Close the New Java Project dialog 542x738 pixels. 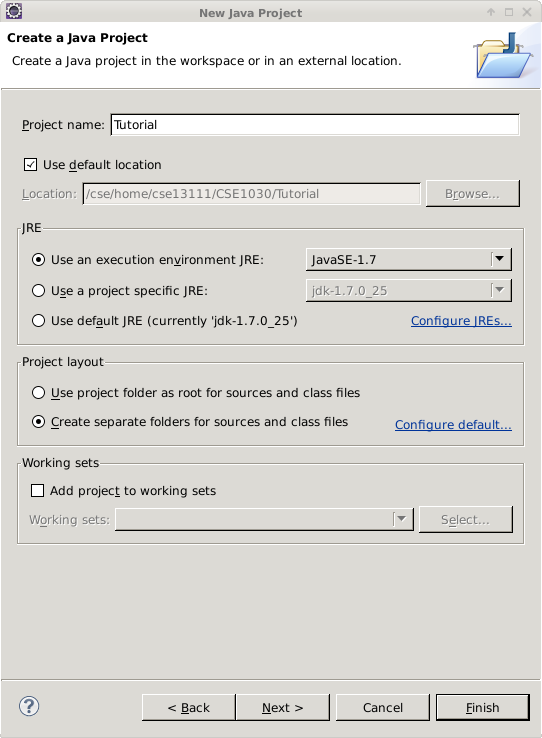tap(527, 12)
